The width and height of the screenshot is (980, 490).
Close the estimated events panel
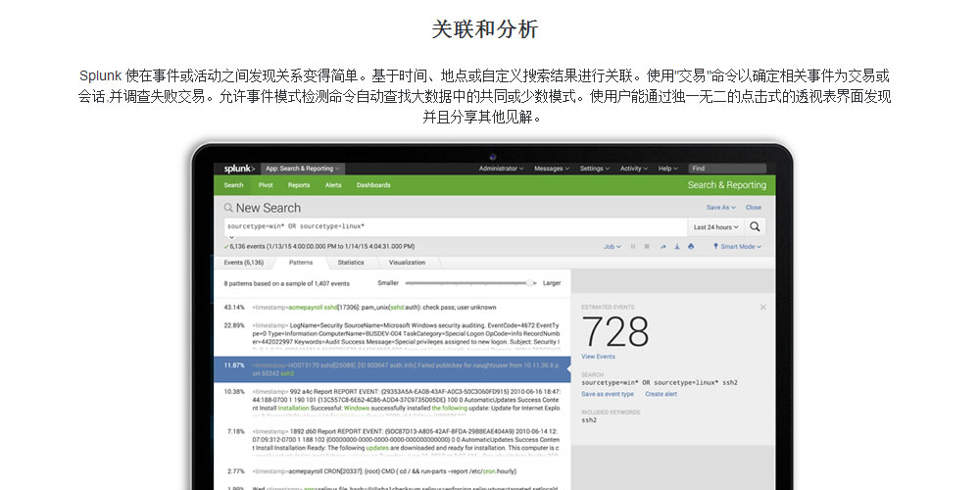[x=762, y=307]
